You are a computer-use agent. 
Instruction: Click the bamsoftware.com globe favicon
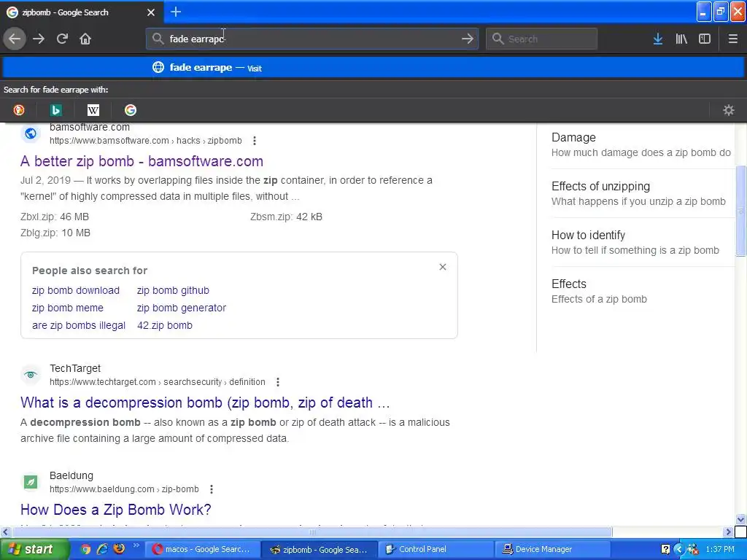click(31, 134)
